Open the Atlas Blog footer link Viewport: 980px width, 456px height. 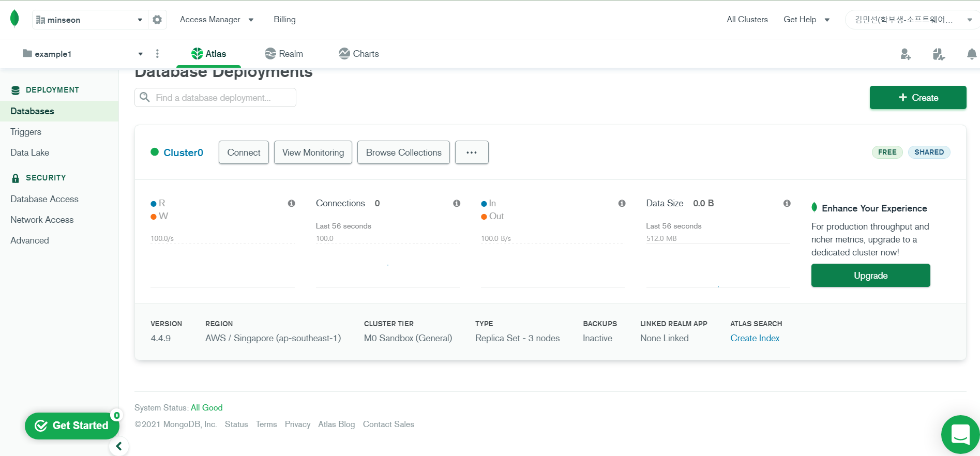[x=337, y=424]
